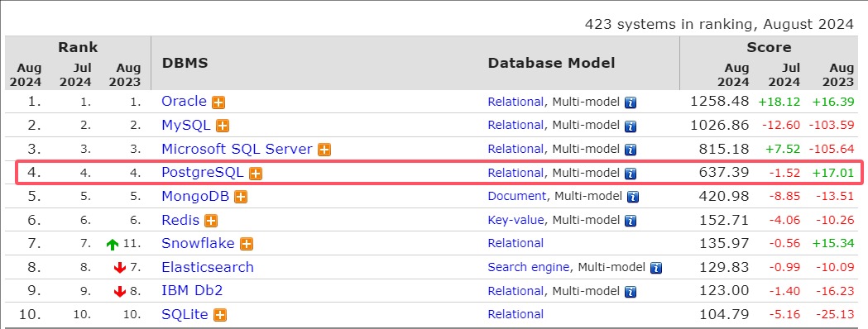Viewport: 868px width, 329px height.
Task: Click the info icon in IBM Db2 row
Action: pos(631,292)
